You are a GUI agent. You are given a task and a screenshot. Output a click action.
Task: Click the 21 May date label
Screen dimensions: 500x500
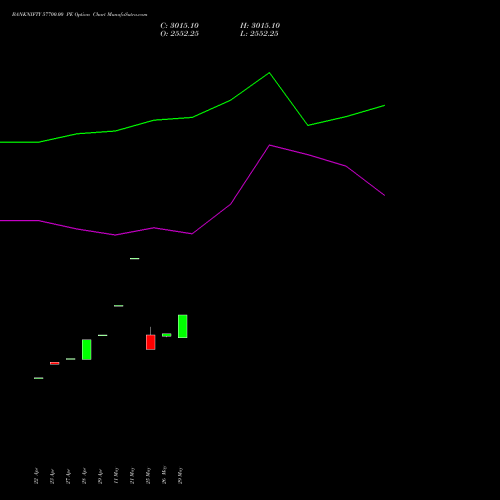click(132, 475)
